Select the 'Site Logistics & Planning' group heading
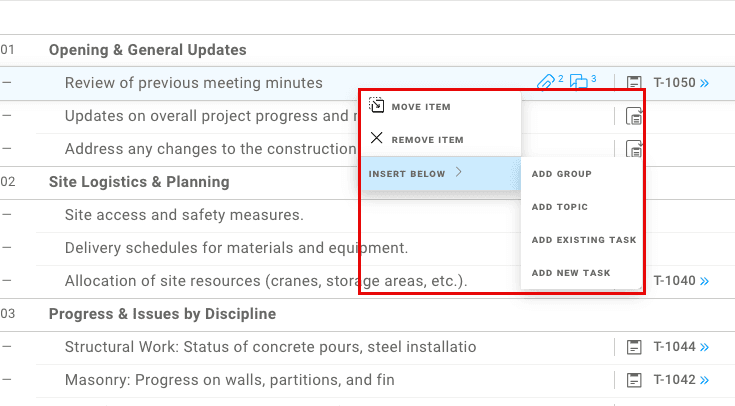 pyautogui.click(x=139, y=182)
